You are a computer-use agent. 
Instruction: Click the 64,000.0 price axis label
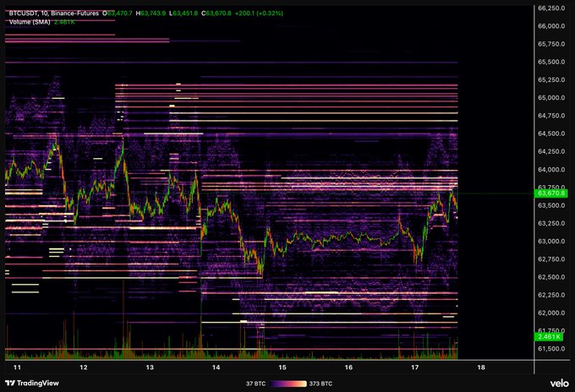[551, 170]
